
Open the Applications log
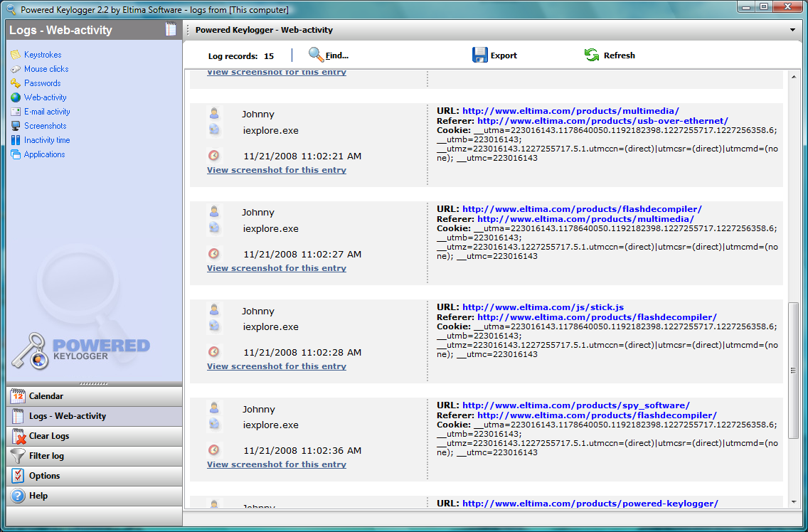click(x=44, y=154)
